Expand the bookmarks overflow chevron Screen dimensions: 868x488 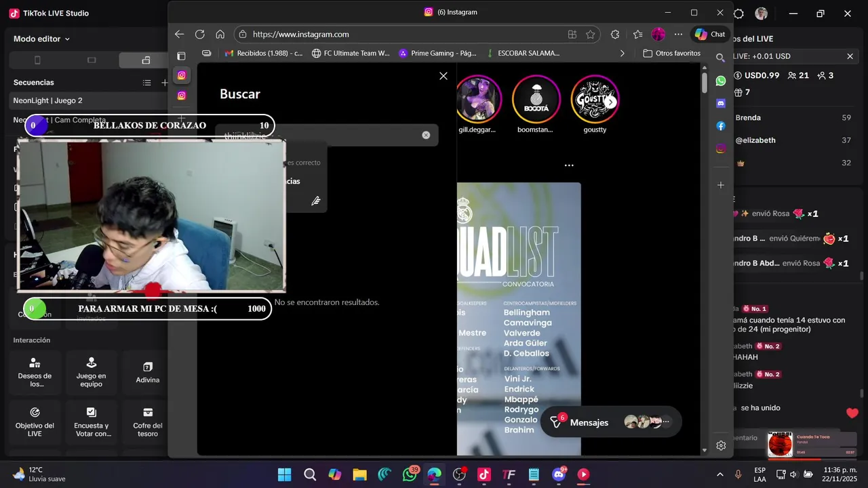(x=623, y=53)
